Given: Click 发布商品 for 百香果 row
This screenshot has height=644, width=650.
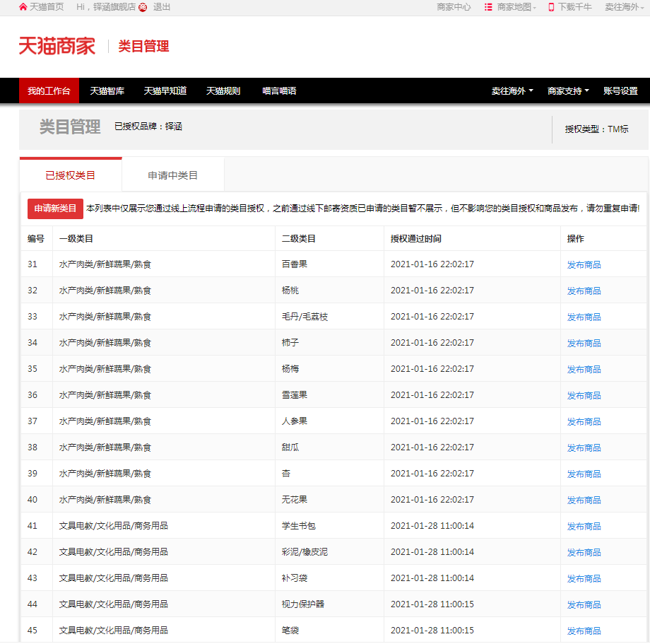Looking at the screenshot, I should 584,264.
